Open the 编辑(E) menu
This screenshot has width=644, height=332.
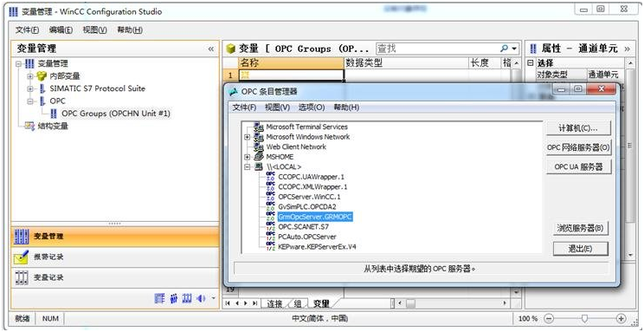pos(61,30)
